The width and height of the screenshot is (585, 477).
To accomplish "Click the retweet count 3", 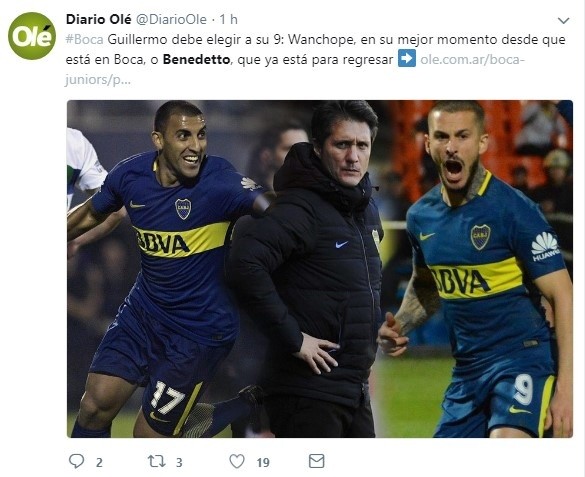I will pyautogui.click(x=179, y=462).
